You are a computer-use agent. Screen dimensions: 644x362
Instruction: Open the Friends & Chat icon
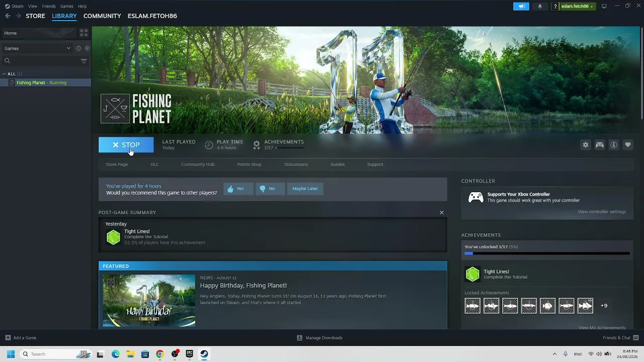click(x=636, y=338)
